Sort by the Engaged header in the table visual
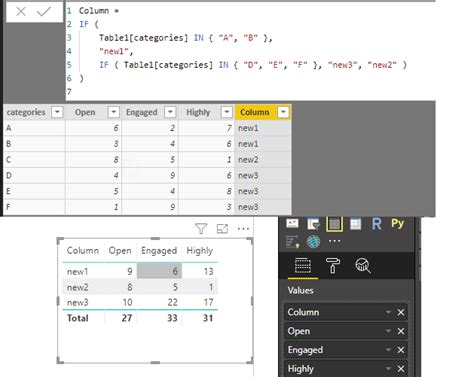This screenshot has width=474, height=377. (159, 251)
